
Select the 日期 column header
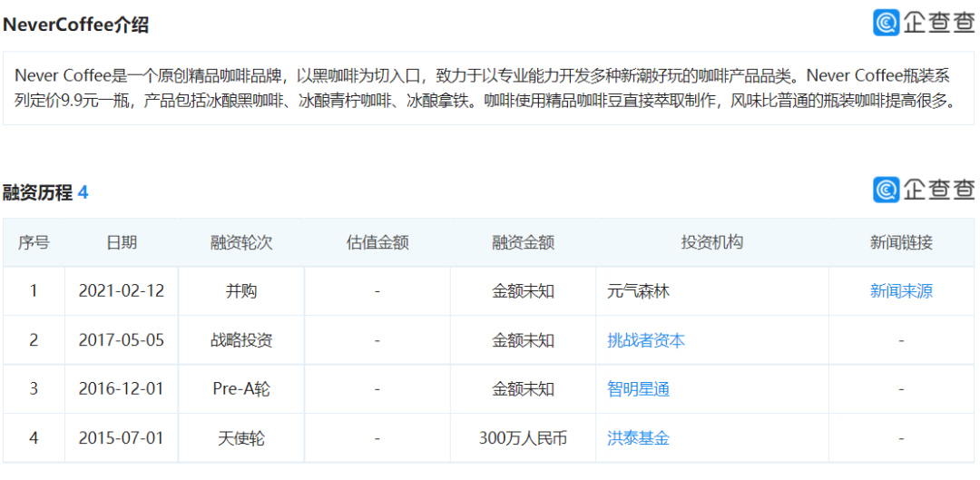pyautogui.click(x=122, y=242)
